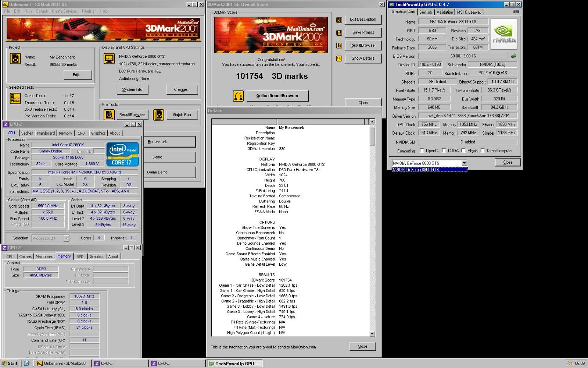
Task: Open the Help menu in 3DMark2001
Action: pos(104,11)
